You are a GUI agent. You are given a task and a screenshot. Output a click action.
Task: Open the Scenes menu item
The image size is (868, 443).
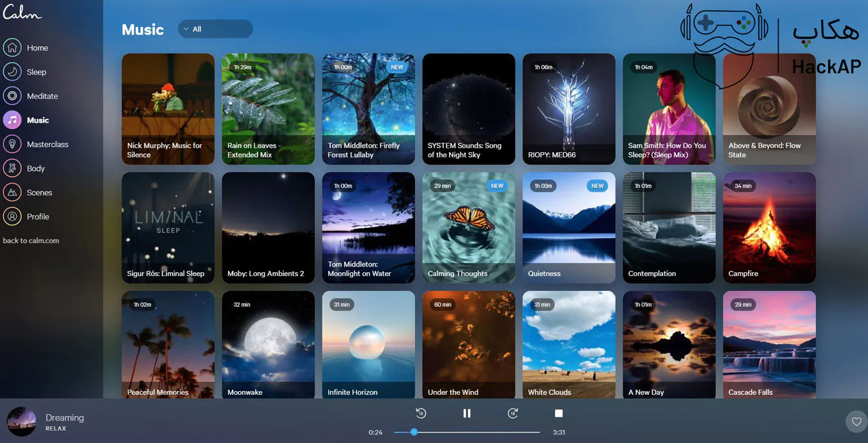click(x=39, y=192)
